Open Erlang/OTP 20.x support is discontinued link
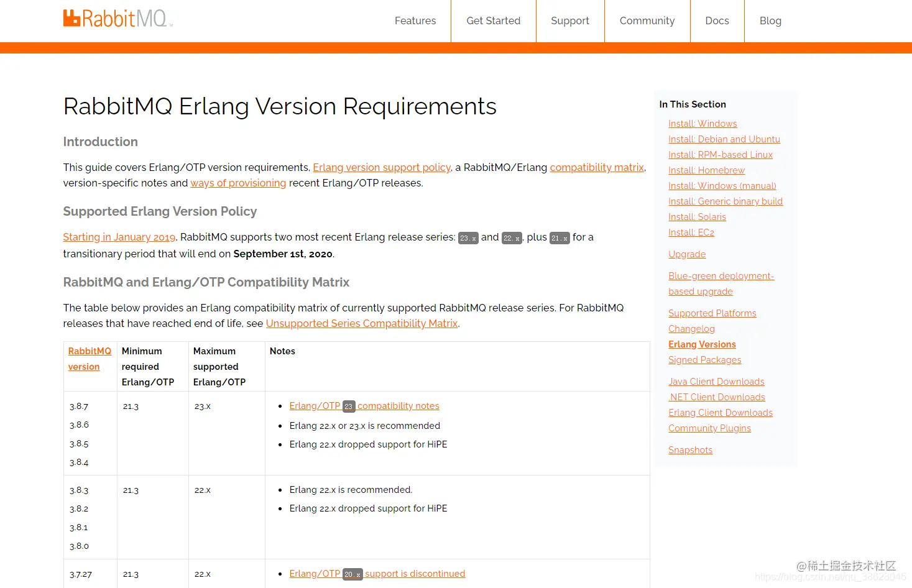Screen dimensions: 912x588 pyautogui.click(x=377, y=574)
